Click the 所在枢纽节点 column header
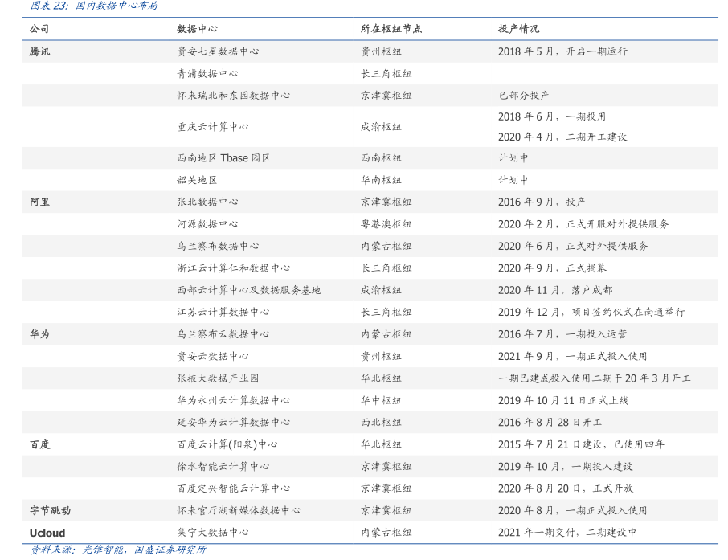 click(x=391, y=29)
